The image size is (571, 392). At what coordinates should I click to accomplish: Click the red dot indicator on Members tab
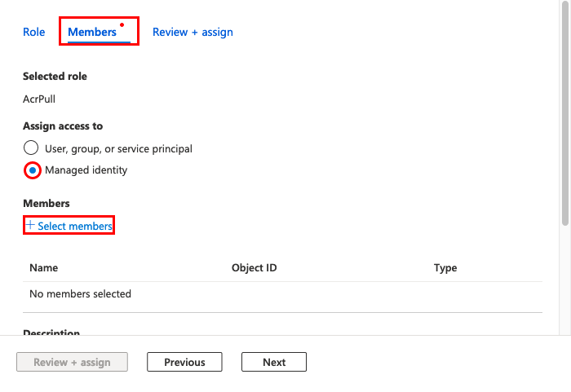[122, 25]
